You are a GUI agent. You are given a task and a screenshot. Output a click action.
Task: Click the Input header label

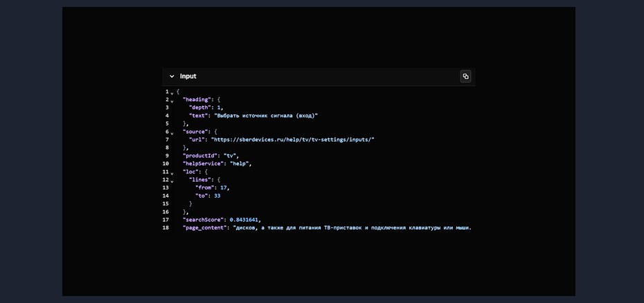click(188, 76)
